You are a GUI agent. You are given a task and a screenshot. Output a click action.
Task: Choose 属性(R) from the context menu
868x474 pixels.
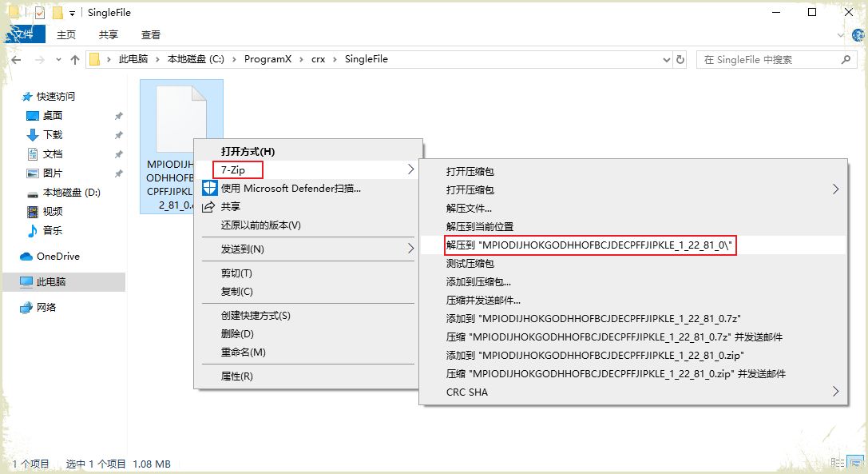tap(237, 376)
